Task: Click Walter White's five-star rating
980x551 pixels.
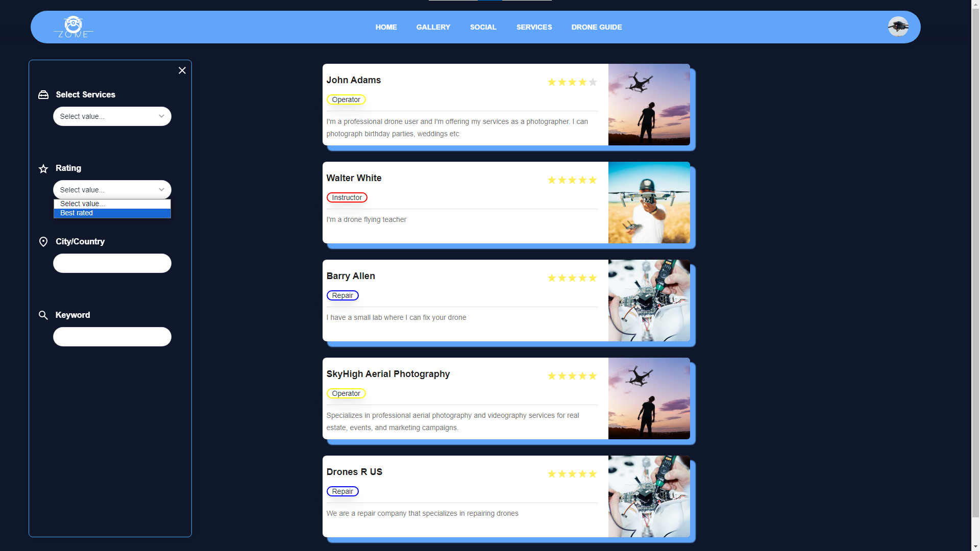Action: pos(572,180)
